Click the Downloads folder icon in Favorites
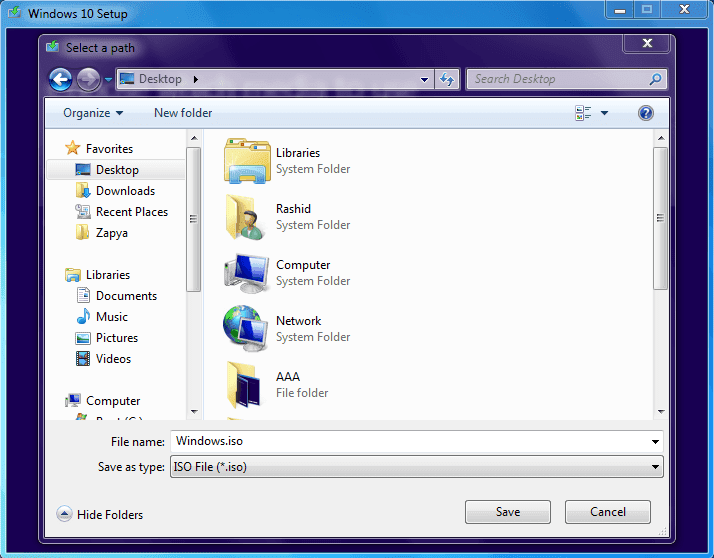 83,190
